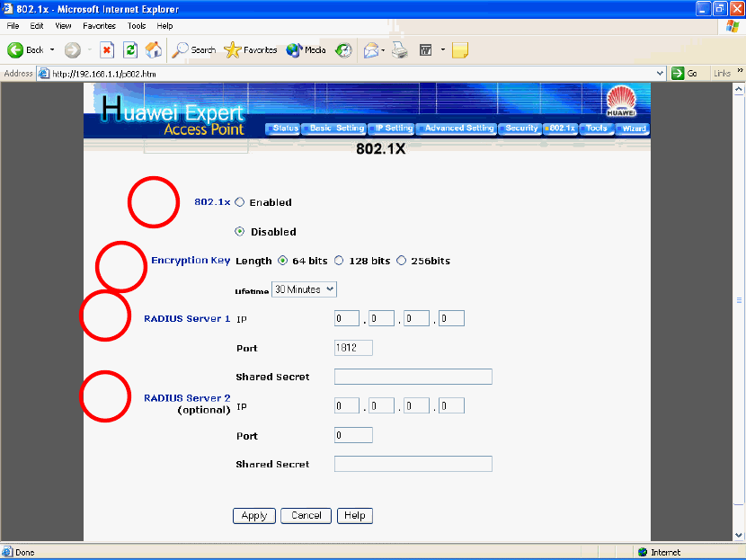Open the Media toolbar button

coord(306,50)
